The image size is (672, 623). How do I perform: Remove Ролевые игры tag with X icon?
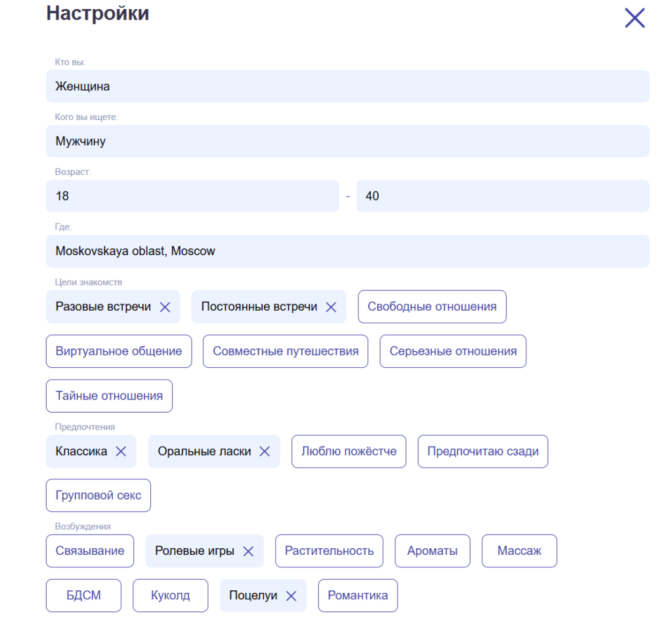pyautogui.click(x=248, y=552)
